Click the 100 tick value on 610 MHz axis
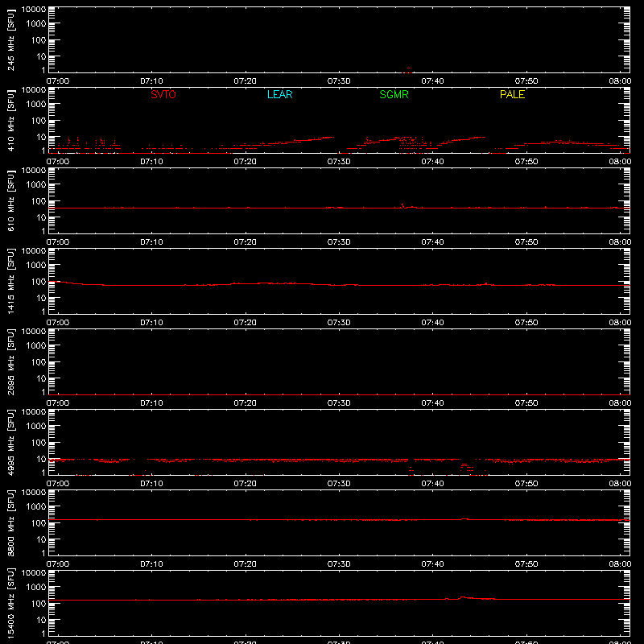 39,201
